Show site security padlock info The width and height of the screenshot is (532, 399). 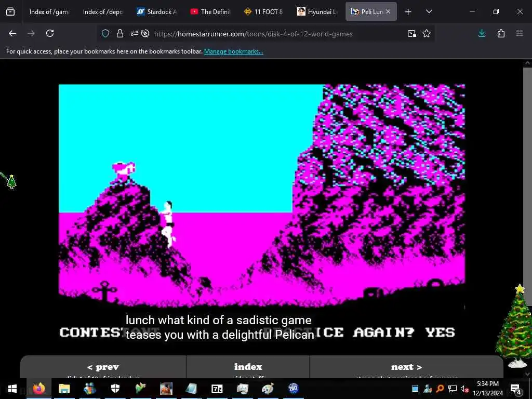[x=120, y=33]
